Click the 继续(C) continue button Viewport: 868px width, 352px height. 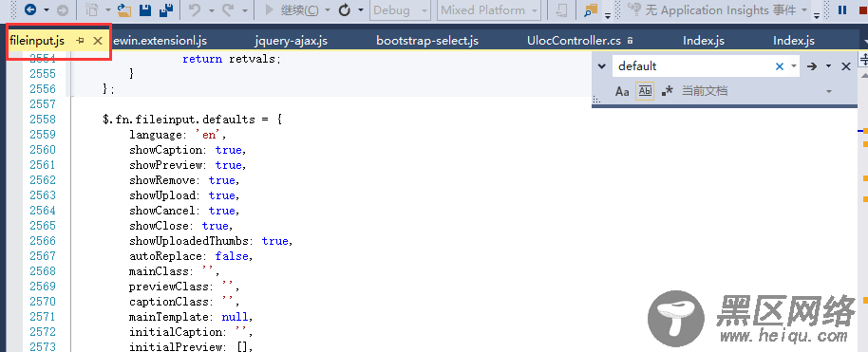point(292,9)
